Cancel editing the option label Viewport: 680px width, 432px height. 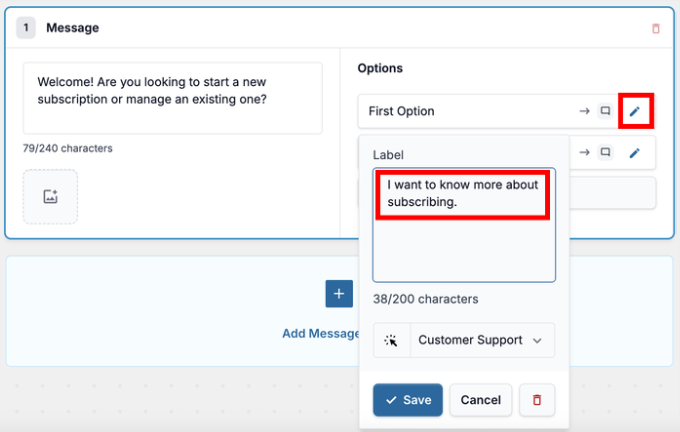point(480,400)
